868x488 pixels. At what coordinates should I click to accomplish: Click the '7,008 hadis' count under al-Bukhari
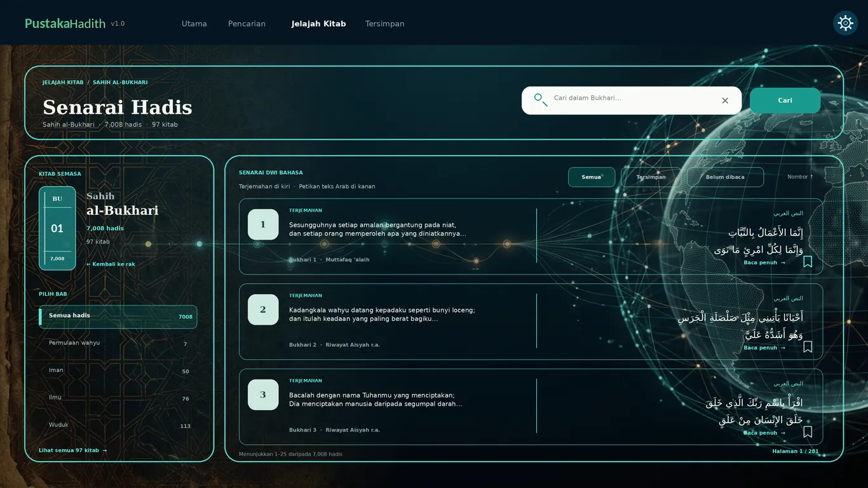click(105, 228)
